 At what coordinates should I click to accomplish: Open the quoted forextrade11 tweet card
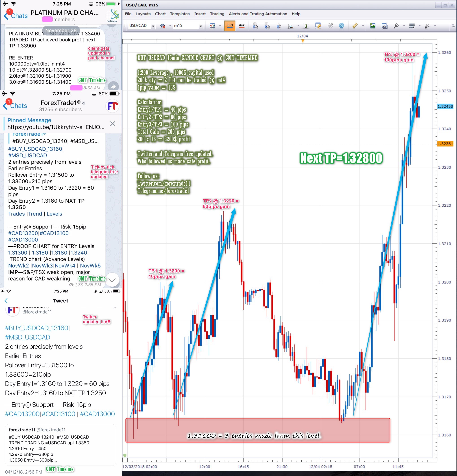pyautogui.click(x=60, y=445)
